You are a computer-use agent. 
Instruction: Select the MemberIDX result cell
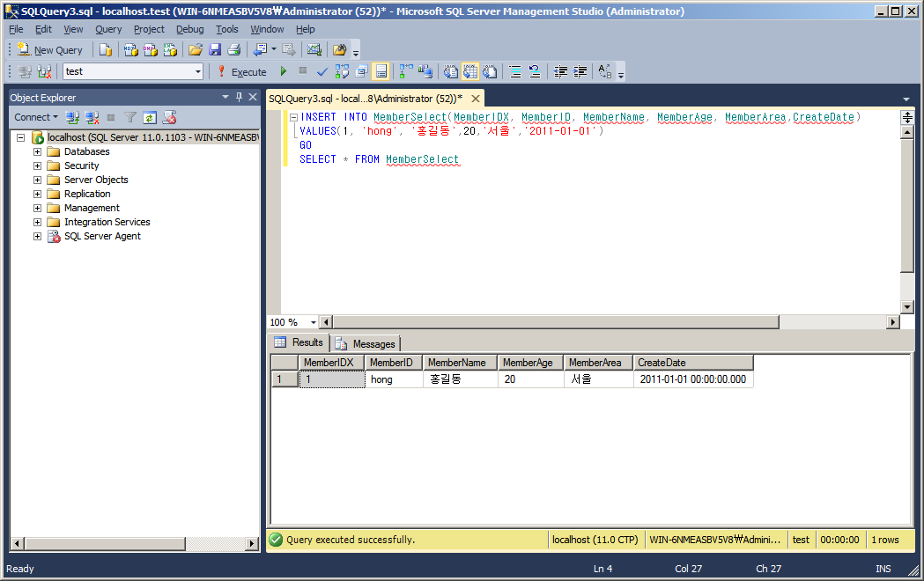[x=332, y=379]
